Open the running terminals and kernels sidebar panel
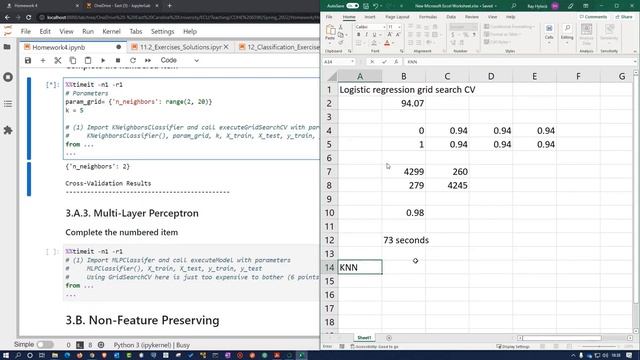640x360 pixels. point(8,77)
